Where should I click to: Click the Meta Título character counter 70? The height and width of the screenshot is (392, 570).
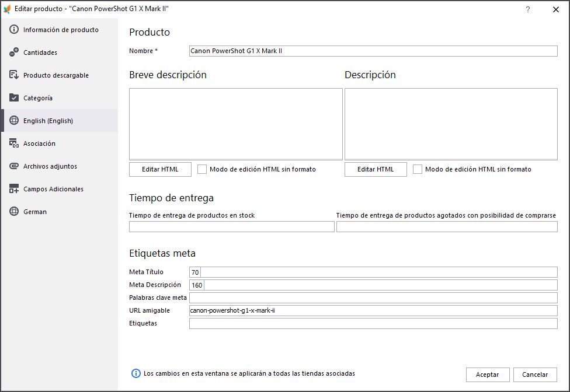(x=195, y=272)
